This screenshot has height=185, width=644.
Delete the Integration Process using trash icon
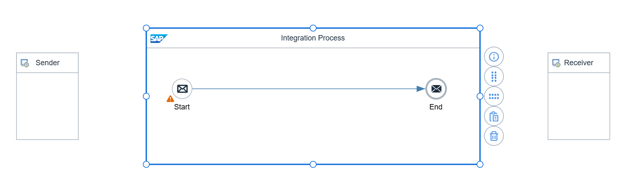tap(494, 136)
